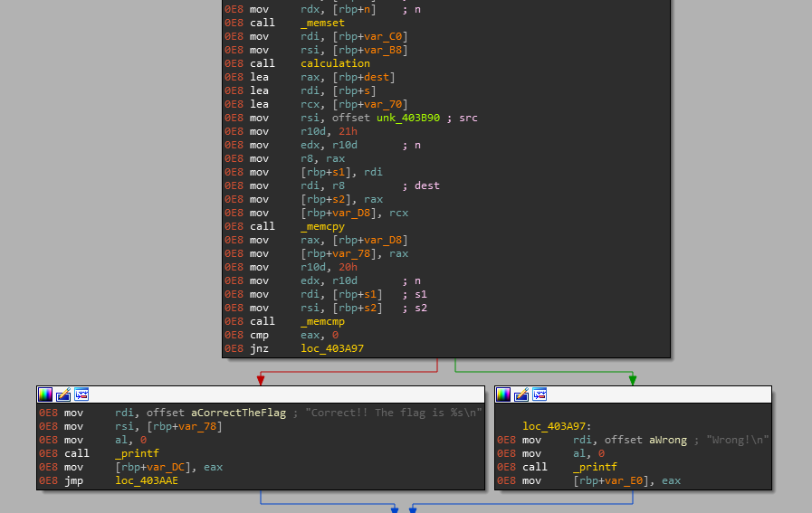Click _printf call in Correct block
This screenshot has height=513, width=812.
pos(137,453)
